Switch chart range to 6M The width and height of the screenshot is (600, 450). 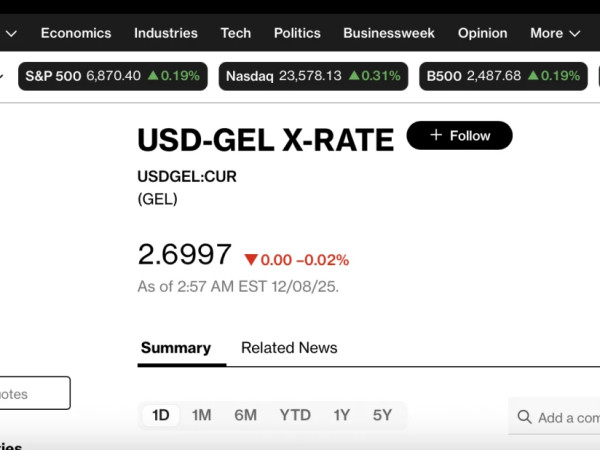coord(245,415)
